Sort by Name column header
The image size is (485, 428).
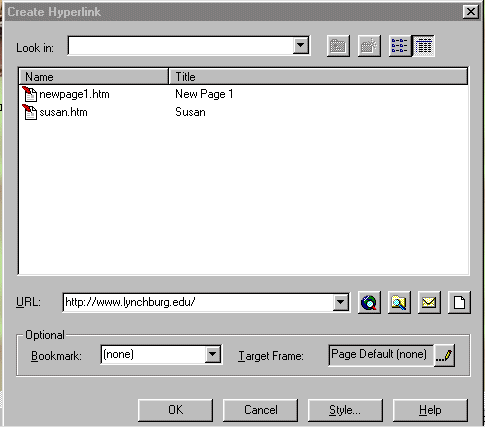pyautogui.click(x=94, y=77)
